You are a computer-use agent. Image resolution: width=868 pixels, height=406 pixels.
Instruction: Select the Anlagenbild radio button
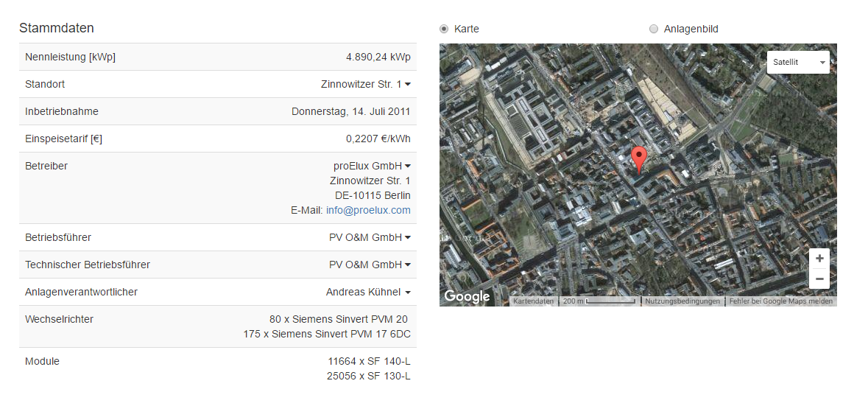click(x=654, y=29)
